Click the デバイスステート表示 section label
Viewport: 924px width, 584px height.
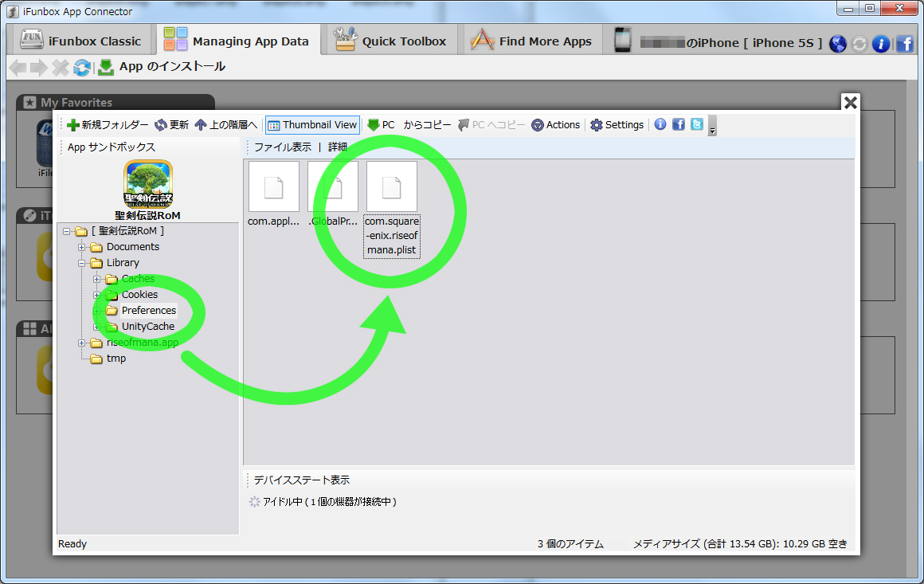302,480
